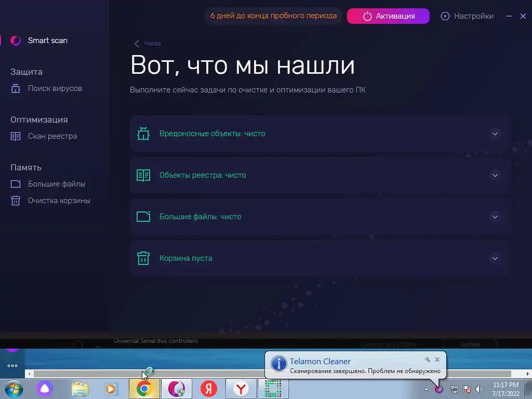Click the folder icon in Большие файлы result row
Viewport: 532px width, 399px height.
[x=143, y=217]
